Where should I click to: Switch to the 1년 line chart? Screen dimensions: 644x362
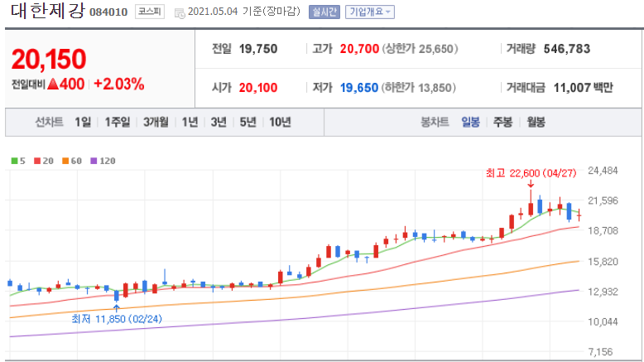pyautogui.click(x=190, y=122)
